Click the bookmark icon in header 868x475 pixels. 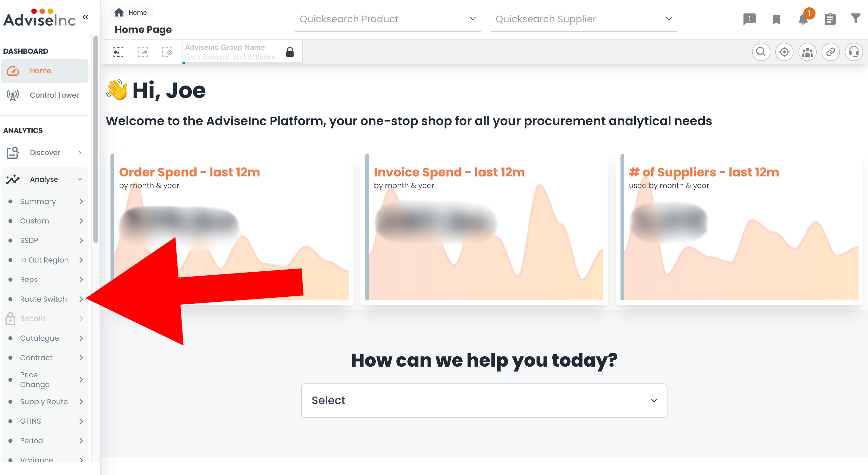coord(776,19)
